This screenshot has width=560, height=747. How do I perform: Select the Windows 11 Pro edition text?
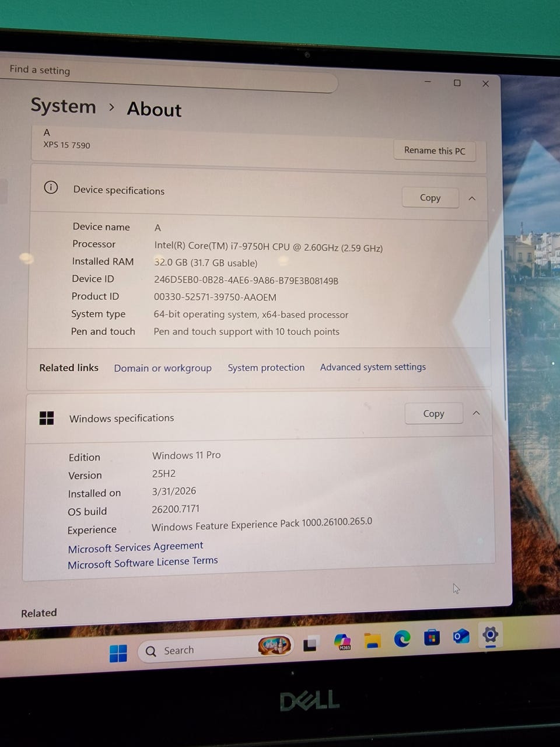tap(187, 455)
